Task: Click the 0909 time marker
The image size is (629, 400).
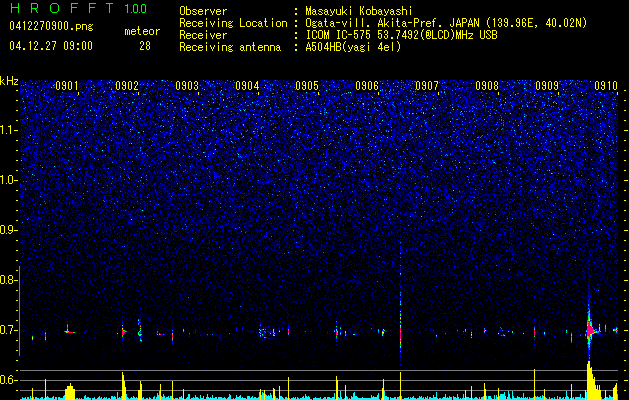Action: (x=547, y=86)
